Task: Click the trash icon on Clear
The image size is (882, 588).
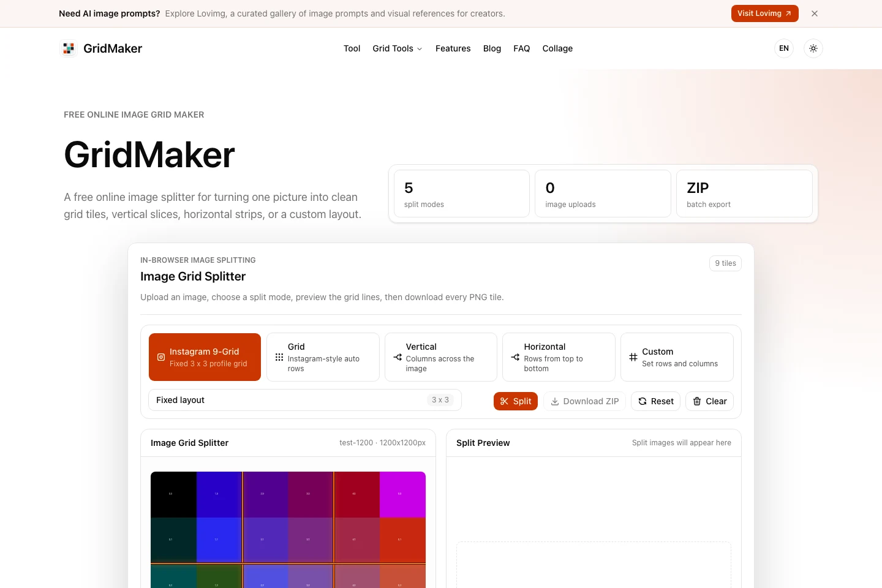Action: click(697, 401)
